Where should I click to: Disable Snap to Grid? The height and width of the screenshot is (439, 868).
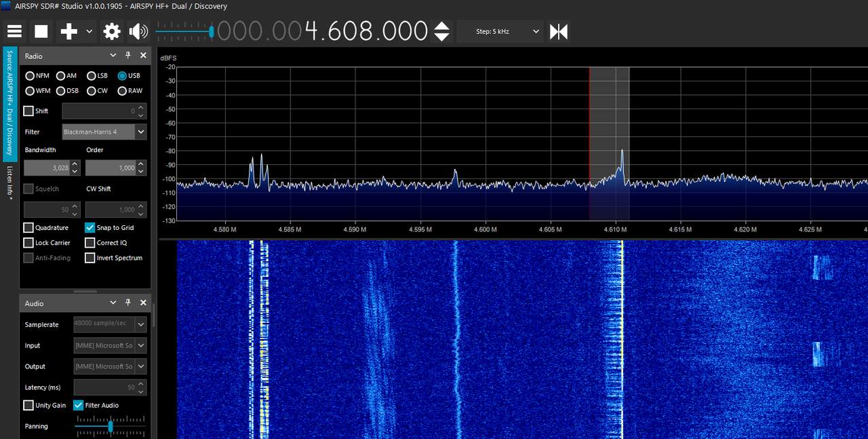coord(90,228)
